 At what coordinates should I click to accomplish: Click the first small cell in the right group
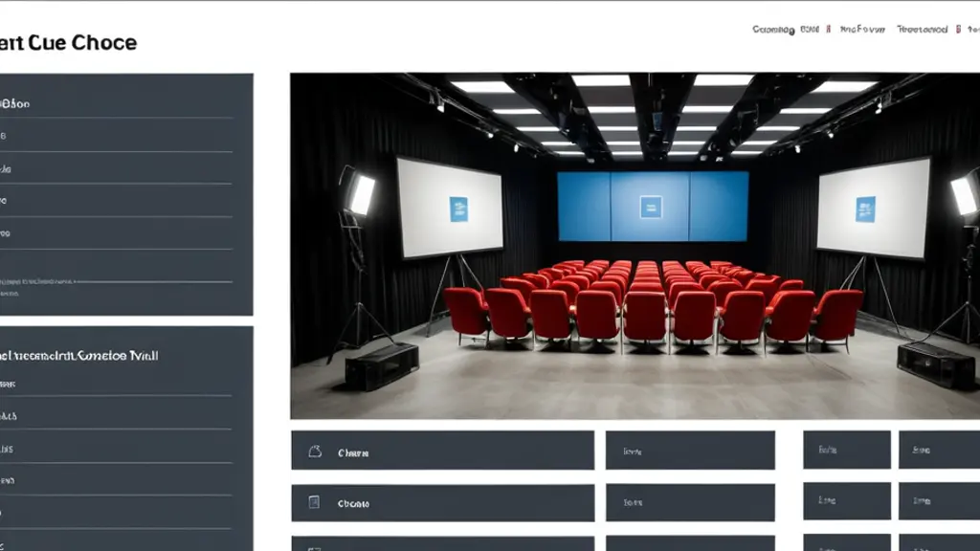847,450
